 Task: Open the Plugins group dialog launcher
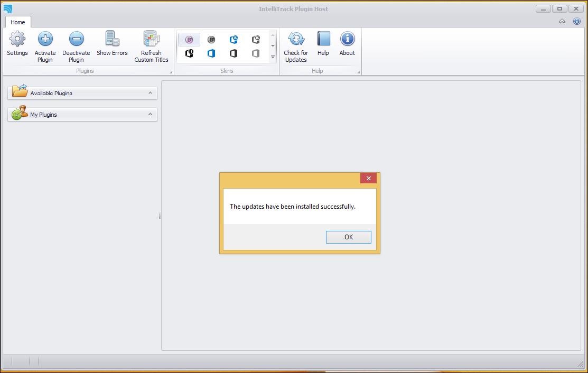tap(171, 72)
